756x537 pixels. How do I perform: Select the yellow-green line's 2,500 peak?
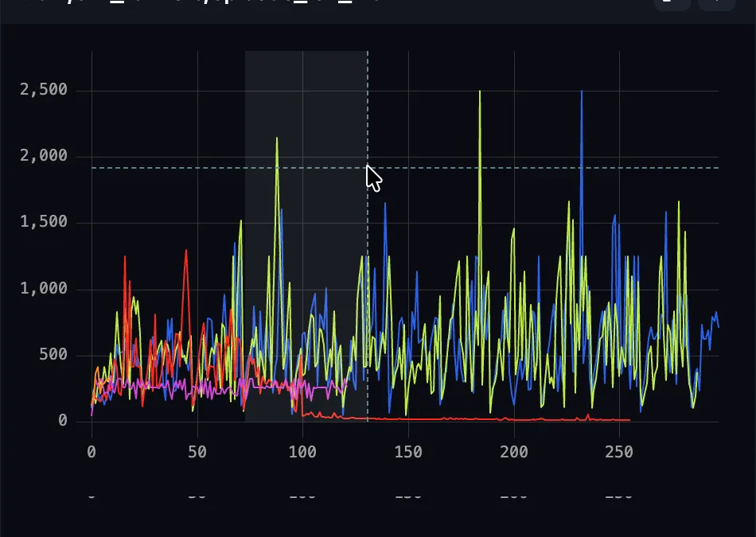[480, 91]
